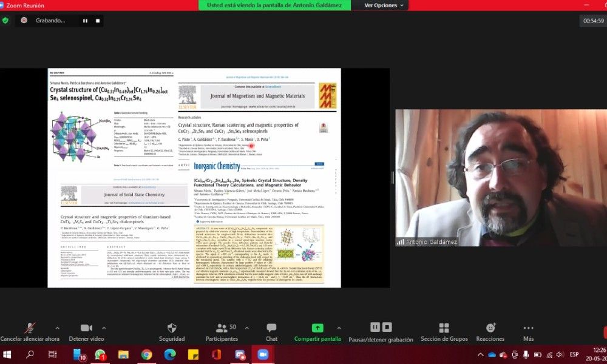Click the green Compartir pantalla button
Screen dimensions: 607x364
[x=317, y=328]
